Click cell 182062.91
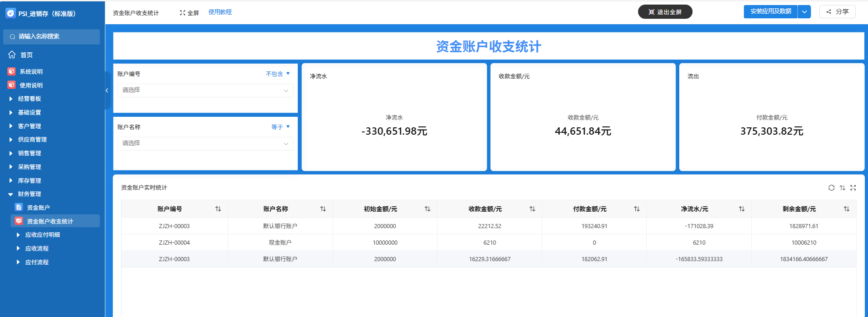The height and width of the screenshot is (317, 868). 595,259
